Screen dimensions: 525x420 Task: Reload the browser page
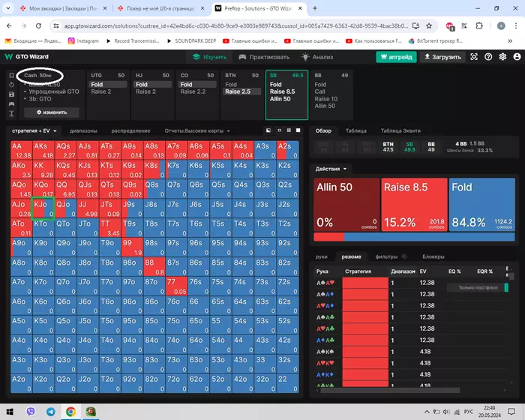click(38, 25)
